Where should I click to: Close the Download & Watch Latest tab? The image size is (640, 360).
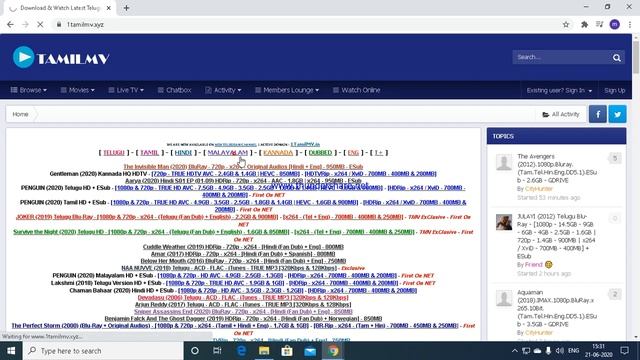point(109,8)
